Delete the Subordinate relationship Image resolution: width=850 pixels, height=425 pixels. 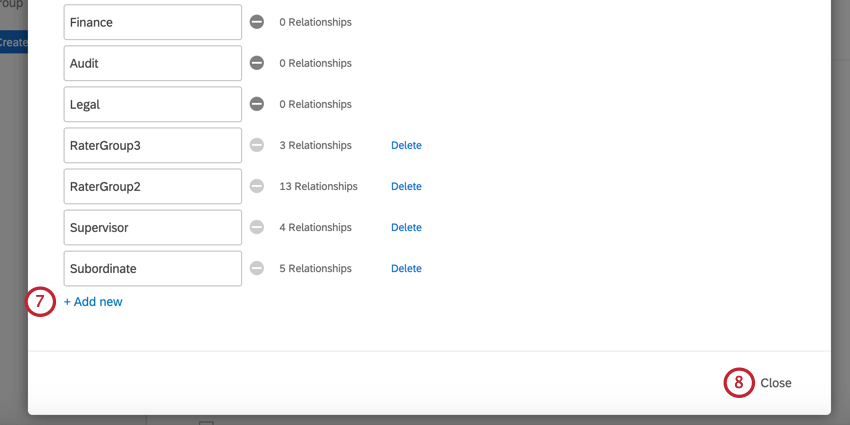(406, 268)
